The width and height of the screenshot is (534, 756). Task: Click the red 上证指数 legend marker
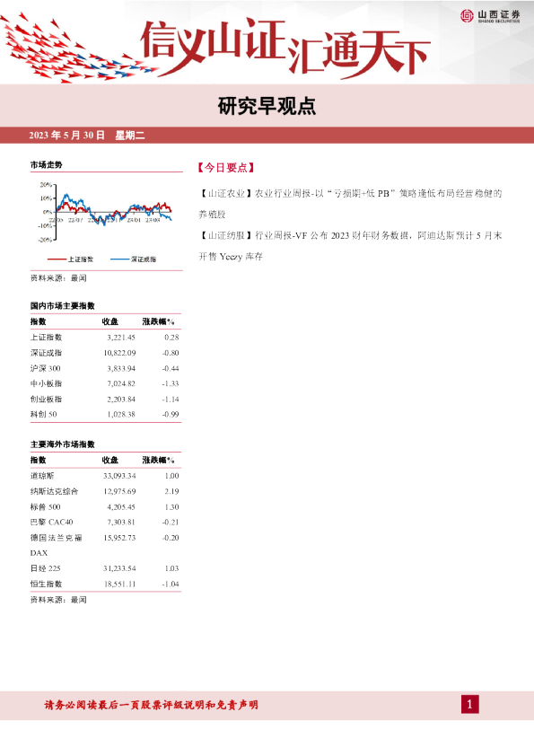(57, 259)
